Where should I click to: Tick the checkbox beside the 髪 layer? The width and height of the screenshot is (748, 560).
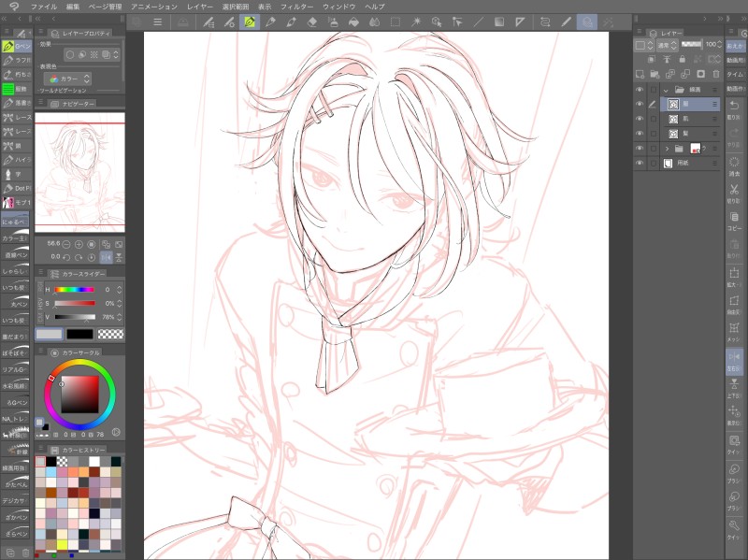click(x=653, y=134)
